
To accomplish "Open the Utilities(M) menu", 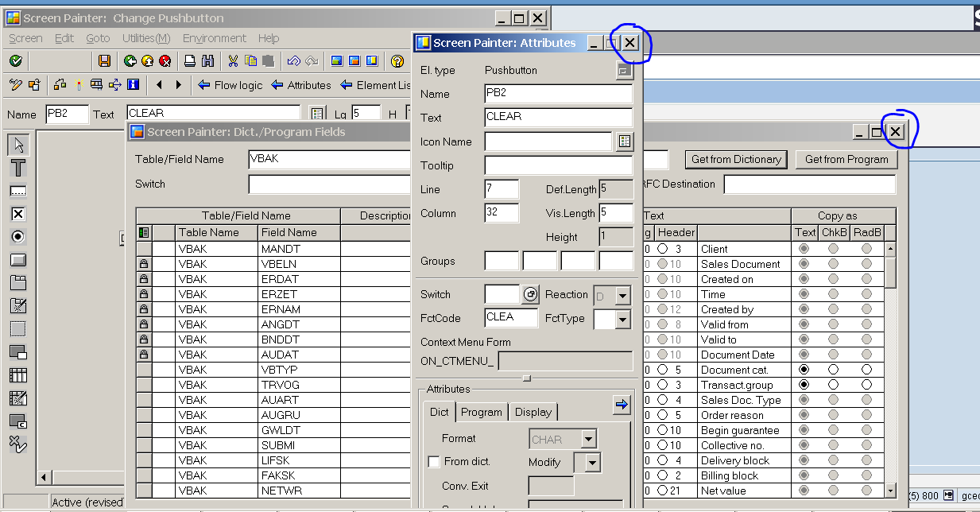I will tap(146, 38).
